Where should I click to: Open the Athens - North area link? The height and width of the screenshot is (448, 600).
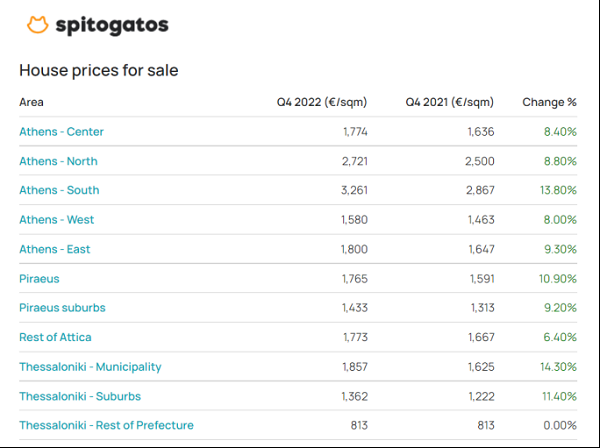coord(58,161)
